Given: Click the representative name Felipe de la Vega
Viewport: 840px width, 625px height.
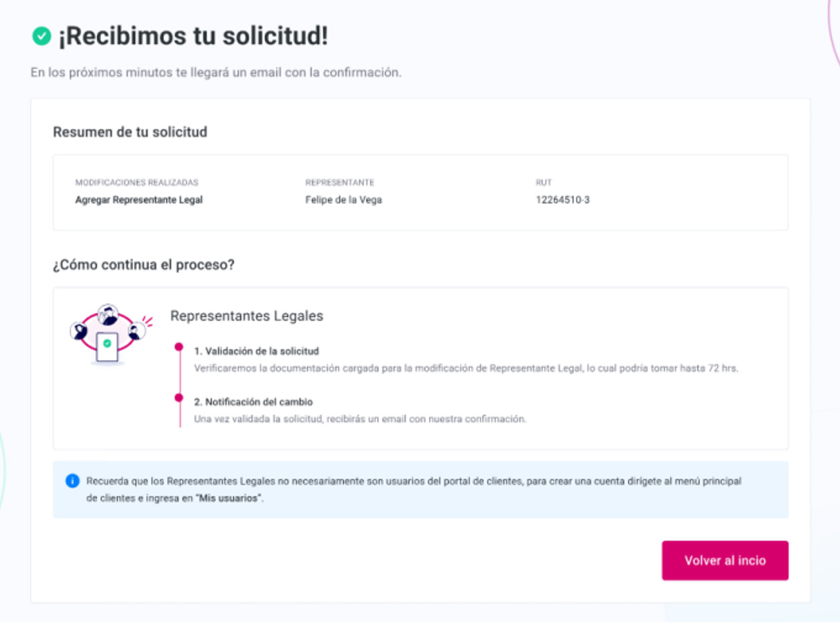Looking at the screenshot, I should pyautogui.click(x=344, y=199).
